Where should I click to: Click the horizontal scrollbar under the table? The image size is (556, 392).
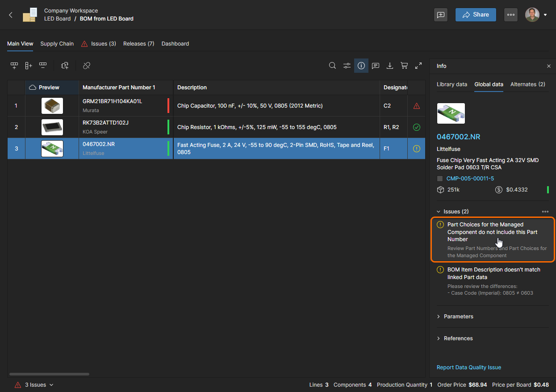point(49,374)
